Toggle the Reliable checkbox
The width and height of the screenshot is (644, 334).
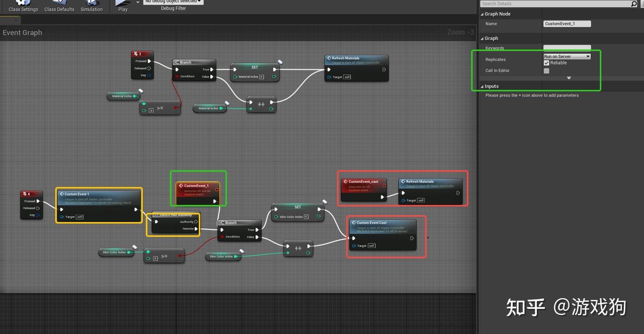point(546,63)
